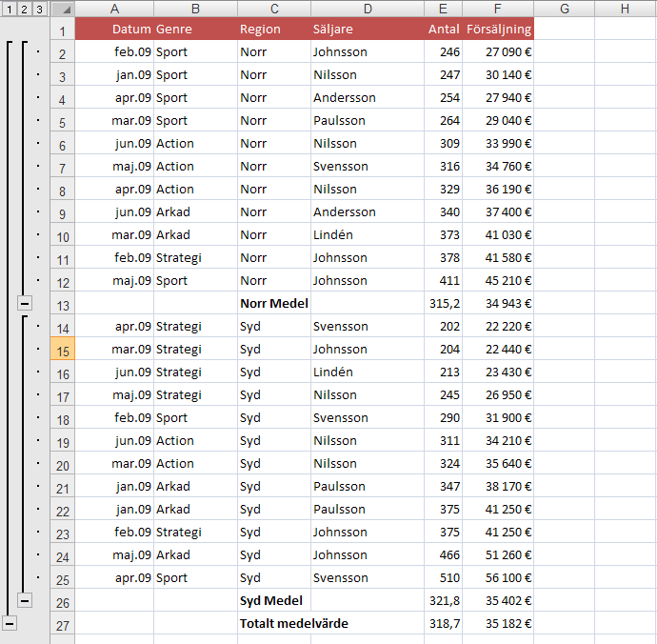Collapse the whole outline at row 27
The width and height of the screenshot is (657, 644).
(10, 623)
